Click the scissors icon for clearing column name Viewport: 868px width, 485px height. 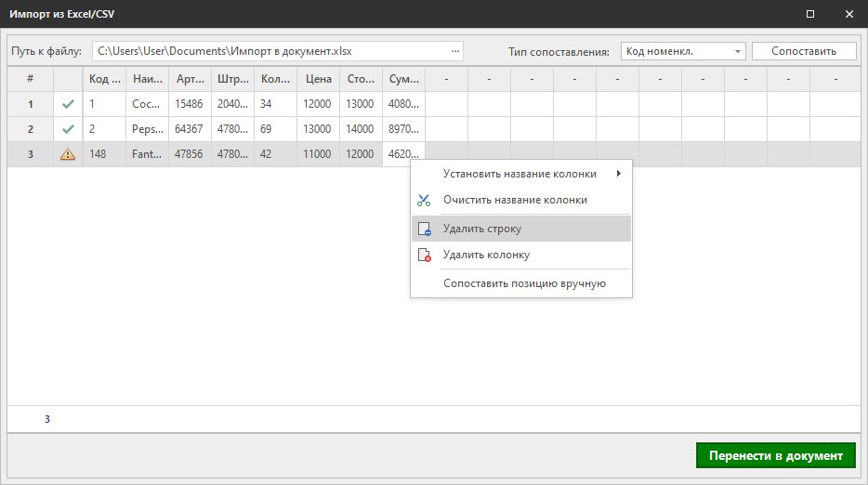pos(424,200)
